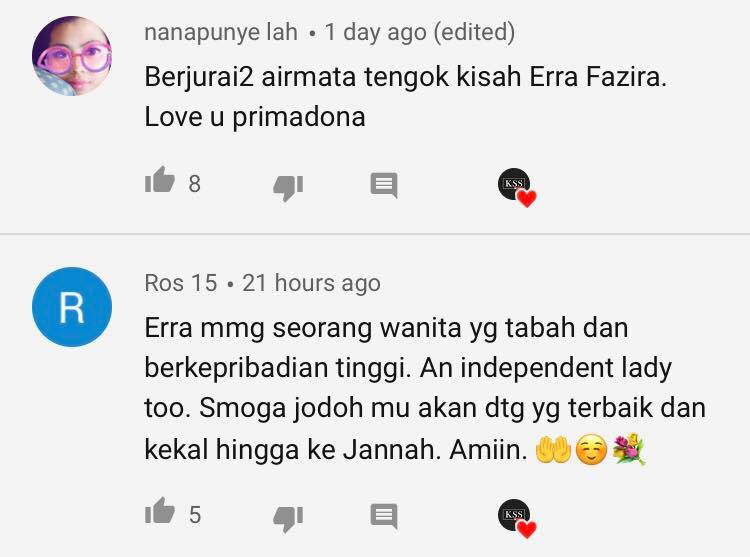Dislike the Ros 15 comment

pyautogui.click(x=288, y=518)
